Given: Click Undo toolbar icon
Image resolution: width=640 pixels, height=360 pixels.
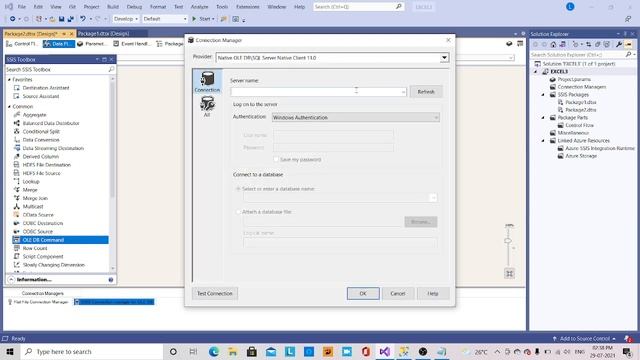Looking at the screenshot, I should (83, 19).
